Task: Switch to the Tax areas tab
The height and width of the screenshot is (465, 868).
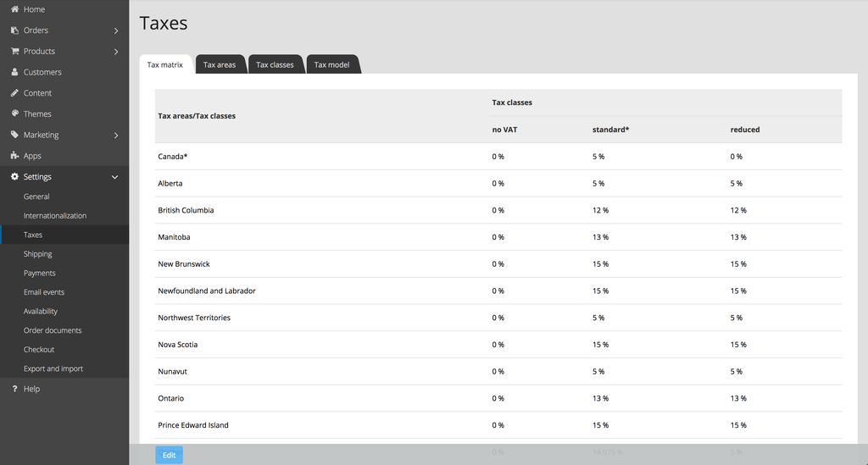Action: pyautogui.click(x=220, y=64)
